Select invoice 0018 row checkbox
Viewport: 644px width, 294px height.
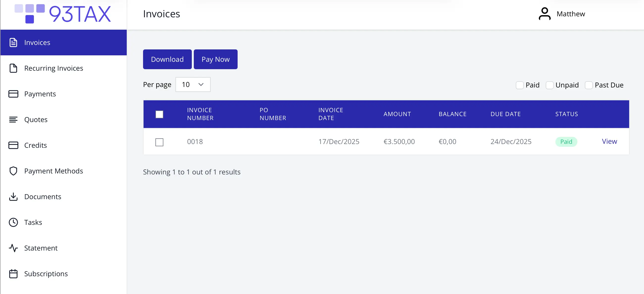(x=159, y=142)
